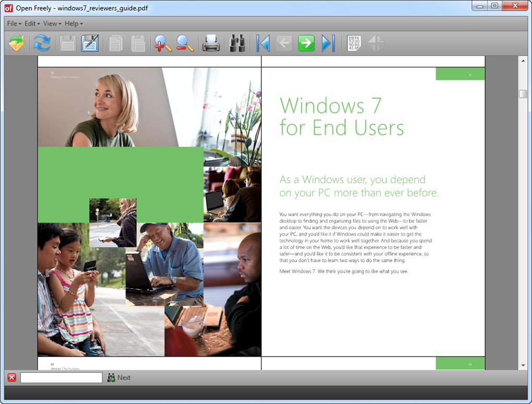The height and width of the screenshot is (404, 532).
Task: Open the File menu dropdown
Action: [x=14, y=23]
